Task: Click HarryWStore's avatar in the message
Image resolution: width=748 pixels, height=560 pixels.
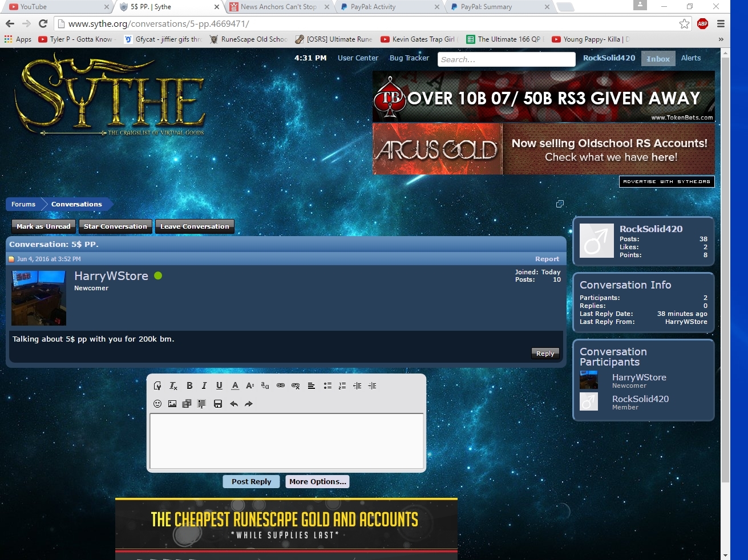Action: click(x=39, y=298)
